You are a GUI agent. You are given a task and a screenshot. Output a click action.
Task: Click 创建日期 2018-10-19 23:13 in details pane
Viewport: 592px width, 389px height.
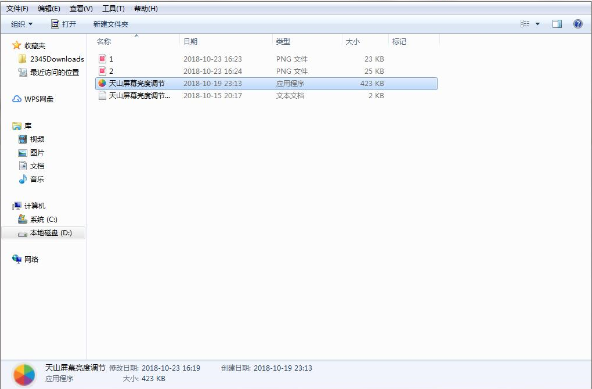point(267,368)
